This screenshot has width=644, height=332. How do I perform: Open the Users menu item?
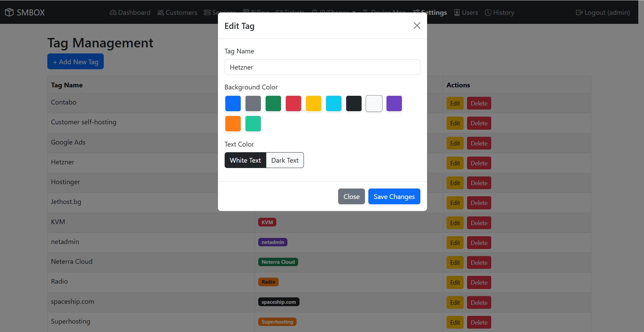pos(466,12)
